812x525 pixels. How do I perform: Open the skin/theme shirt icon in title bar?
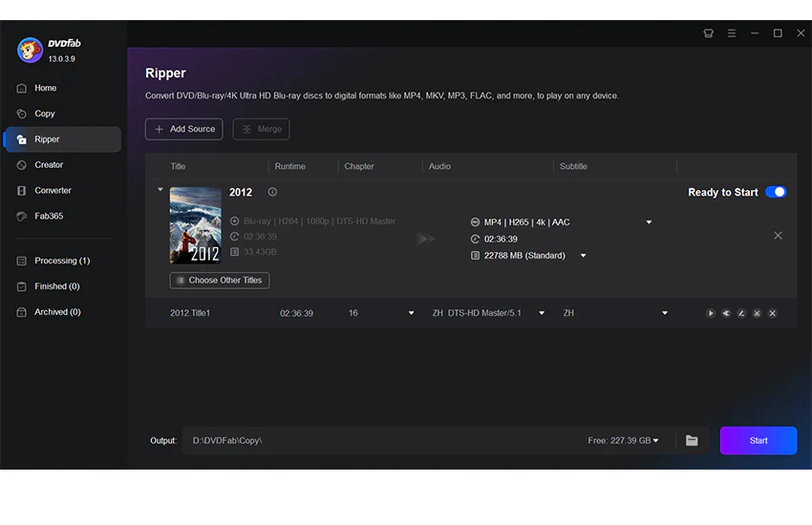coord(709,33)
